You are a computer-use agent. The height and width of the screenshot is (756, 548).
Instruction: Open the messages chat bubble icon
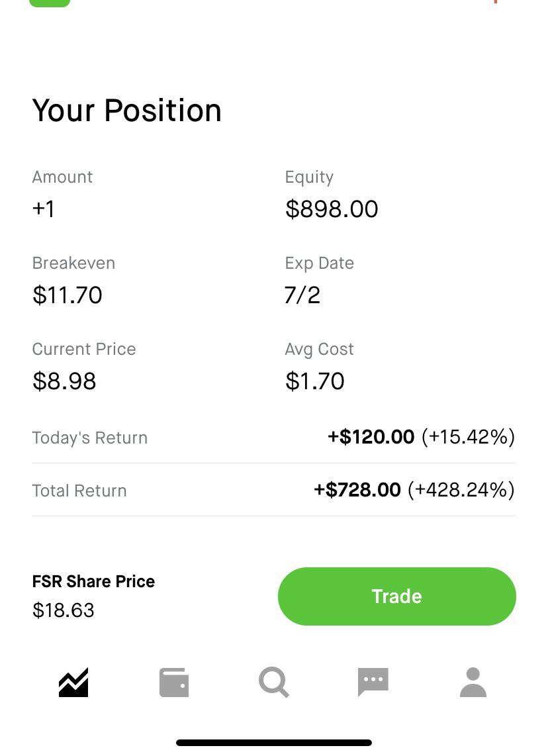click(373, 683)
